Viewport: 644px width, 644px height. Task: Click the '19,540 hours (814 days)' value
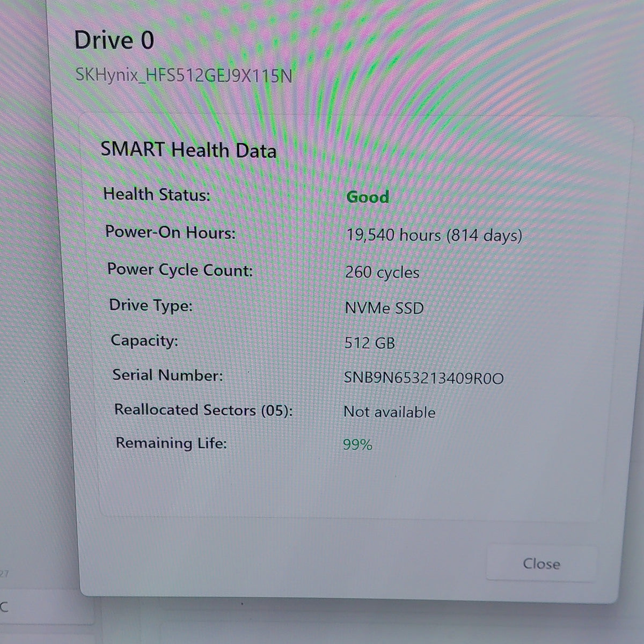coord(434,236)
